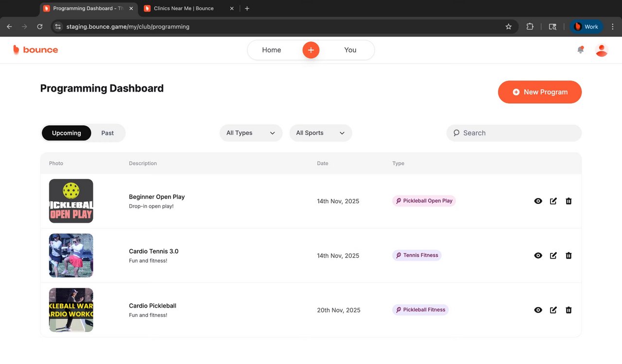
Task: Switch to the Clinics Near Me browser tab
Action: tap(184, 8)
